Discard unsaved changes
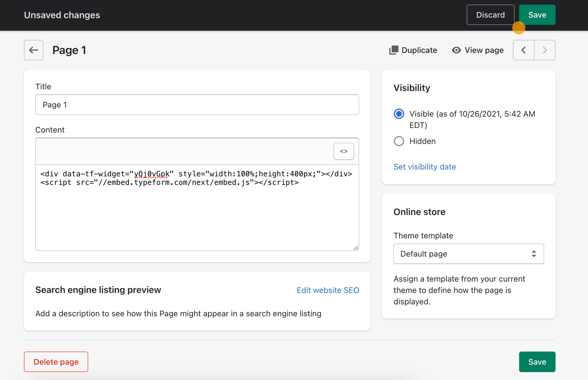Image resolution: width=588 pixels, height=380 pixels. click(x=490, y=15)
